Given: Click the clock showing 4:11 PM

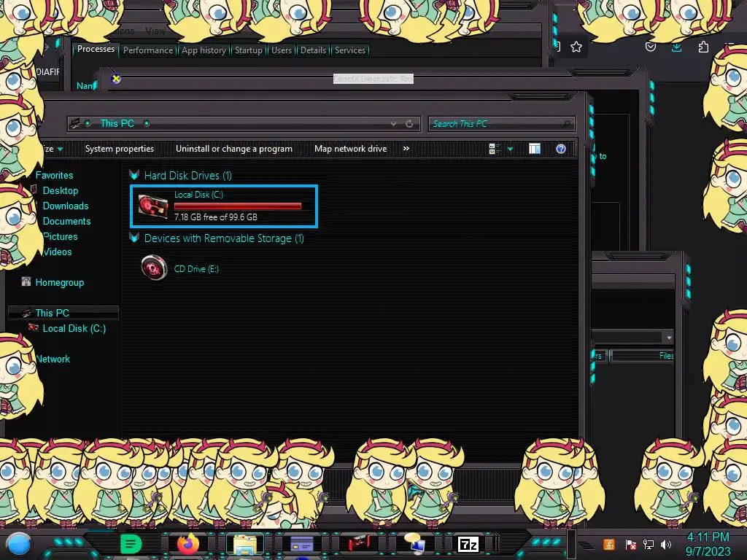Looking at the screenshot, I should (x=708, y=537).
